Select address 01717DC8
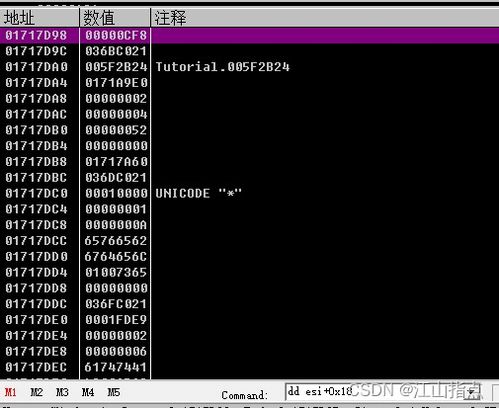Image resolution: width=499 pixels, height=408 pixels. click(x=36, y=225)
